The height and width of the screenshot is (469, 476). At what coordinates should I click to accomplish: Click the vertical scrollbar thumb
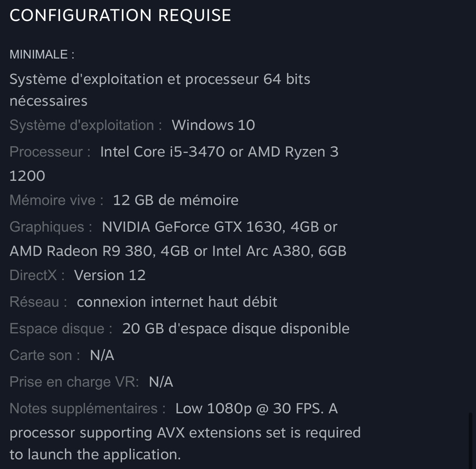point(470,440)
